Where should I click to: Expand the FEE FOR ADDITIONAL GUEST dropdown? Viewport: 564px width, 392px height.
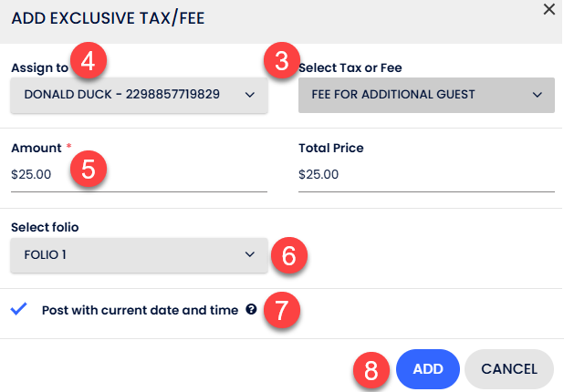pyautogui.click(x=426, y=94)
